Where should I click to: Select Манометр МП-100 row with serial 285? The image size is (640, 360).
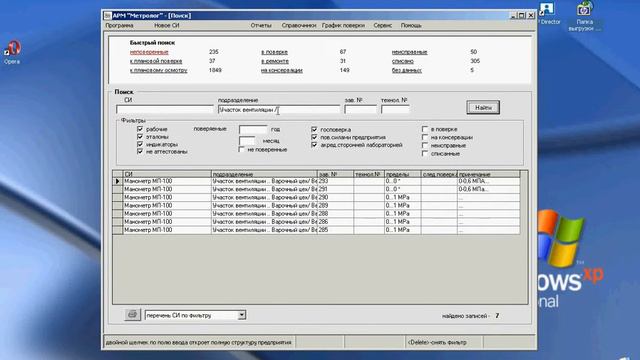[x=316, y=230]
